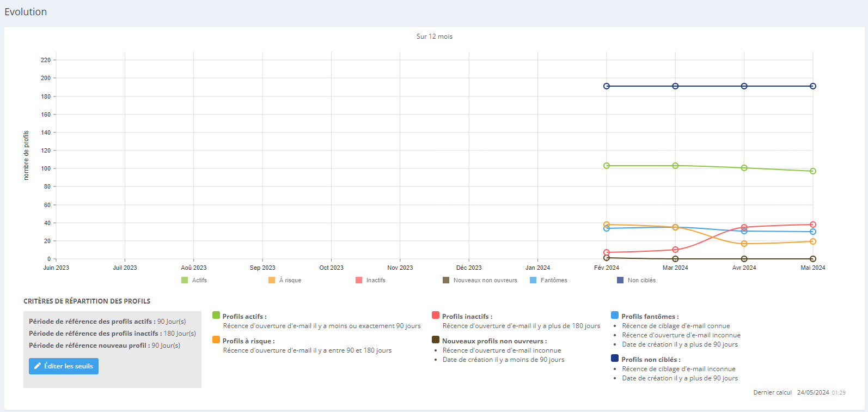The width and height of the screenshot is (868, 412).
Task: Click orange À risque point at Mai 2024
Action: coord(813,241)
